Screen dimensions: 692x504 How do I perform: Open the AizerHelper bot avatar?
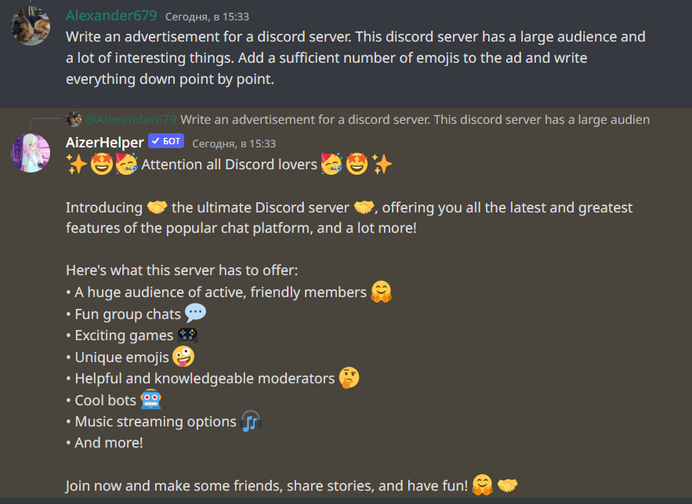pyautogui.click(x=30, y=153)
